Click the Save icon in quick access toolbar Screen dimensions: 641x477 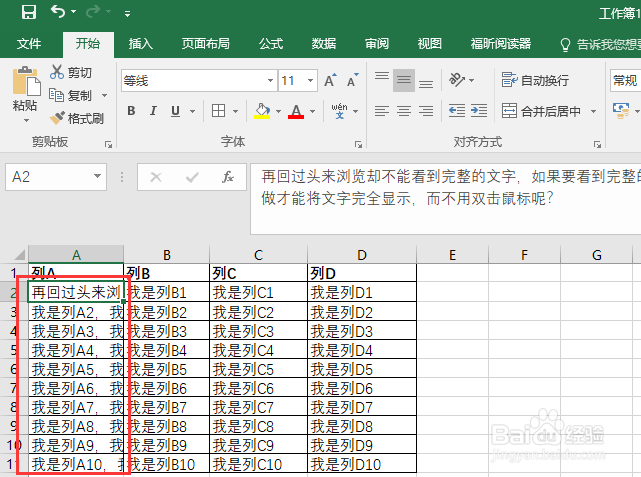29,12
